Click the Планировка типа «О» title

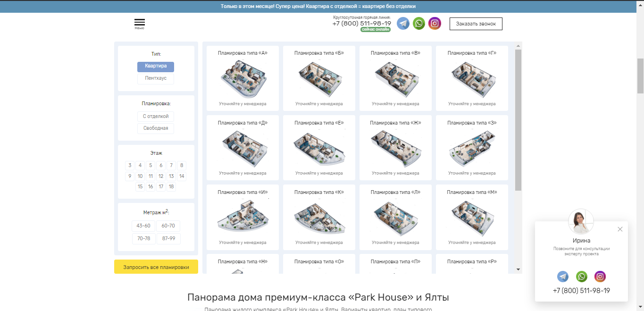319,261
